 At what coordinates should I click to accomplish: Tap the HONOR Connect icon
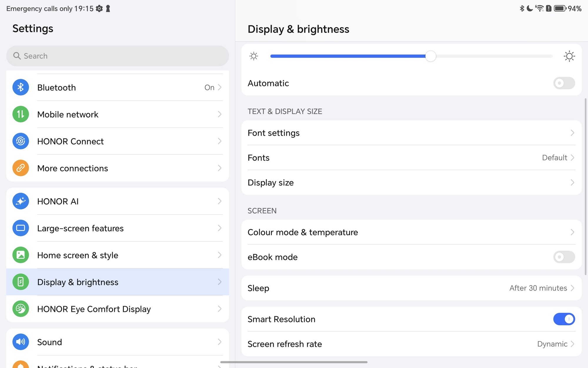coord(21,141)
